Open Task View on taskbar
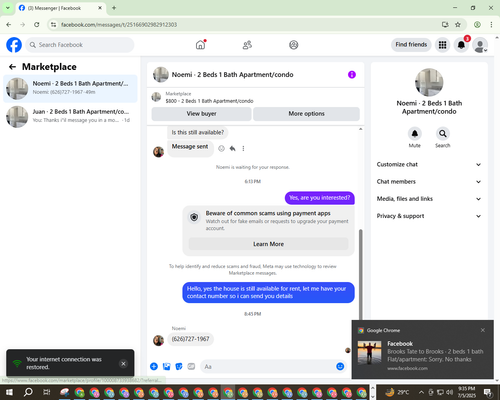500x400 pixels. click(x=47, y=392)
